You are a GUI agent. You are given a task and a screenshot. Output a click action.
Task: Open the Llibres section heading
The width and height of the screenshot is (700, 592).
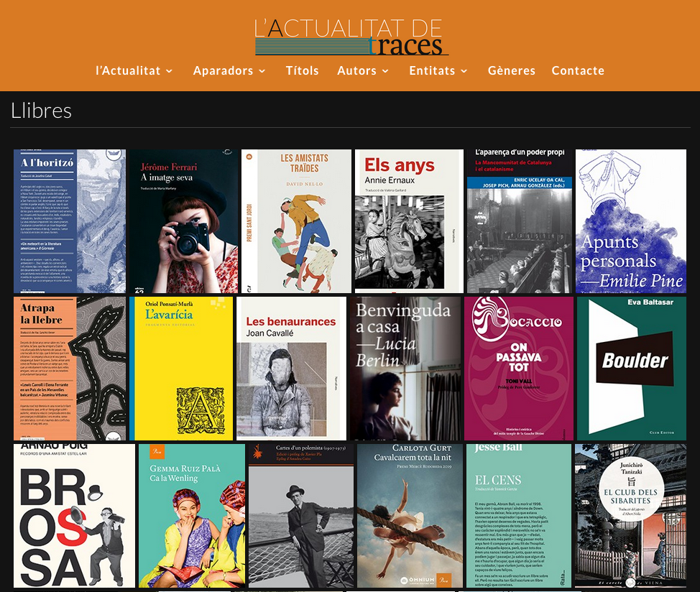pos(41,111)
